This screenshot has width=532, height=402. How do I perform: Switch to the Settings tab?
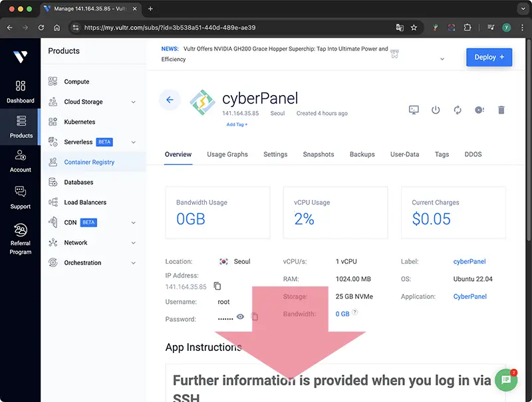[275, 155]
